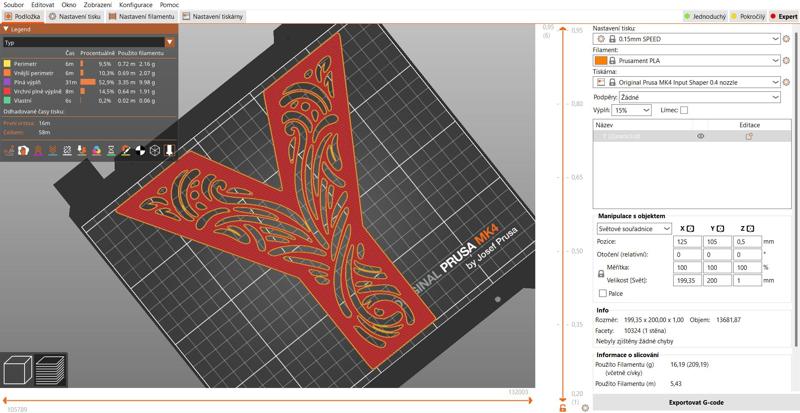Image resolution: width=800 pixels, height=413 pixels.
Task: Click the X axis reset icon
Action: (x=690, y=229)
